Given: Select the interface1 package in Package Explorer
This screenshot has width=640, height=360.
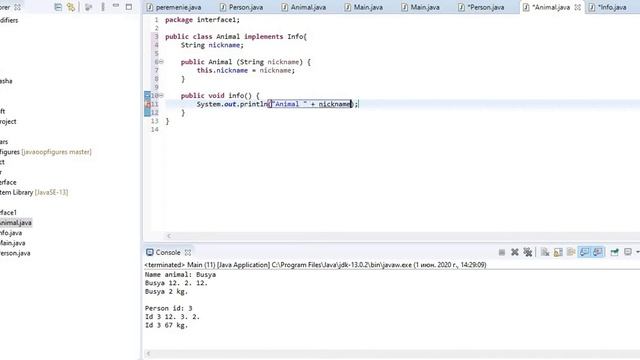Looking at the screenshot, I should pyautogui.click(x=8, y=212).
